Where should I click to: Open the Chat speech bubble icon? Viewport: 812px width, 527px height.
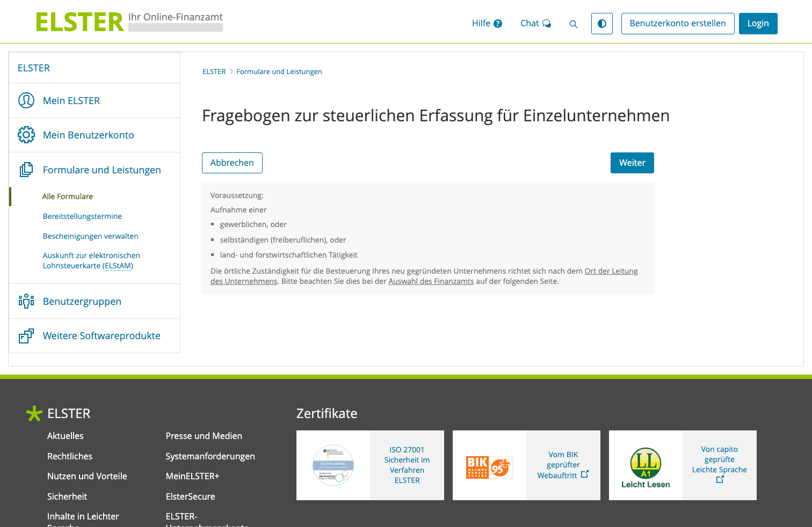coord(547,24)
